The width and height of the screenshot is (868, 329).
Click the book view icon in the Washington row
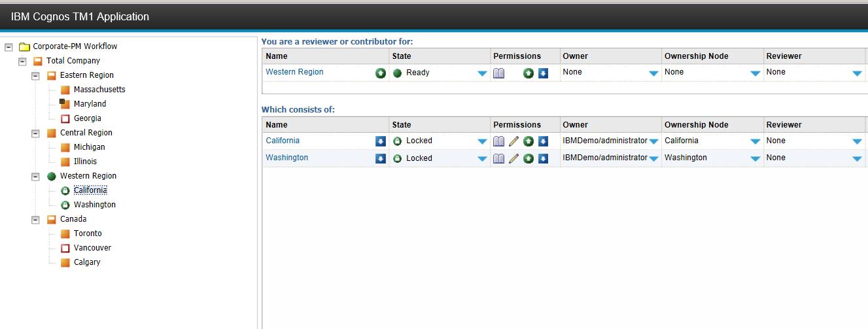click(x=498, y=158)
